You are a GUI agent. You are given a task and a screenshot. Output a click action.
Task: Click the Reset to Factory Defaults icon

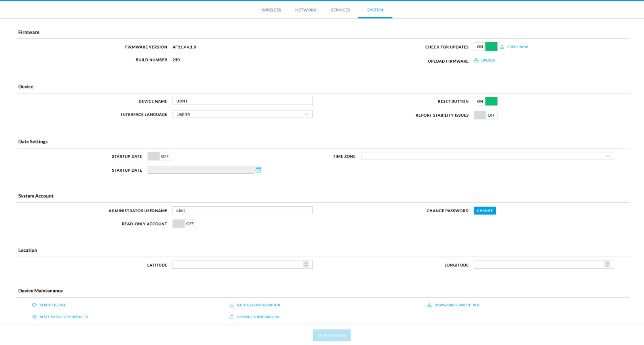(x=34, y=317)
